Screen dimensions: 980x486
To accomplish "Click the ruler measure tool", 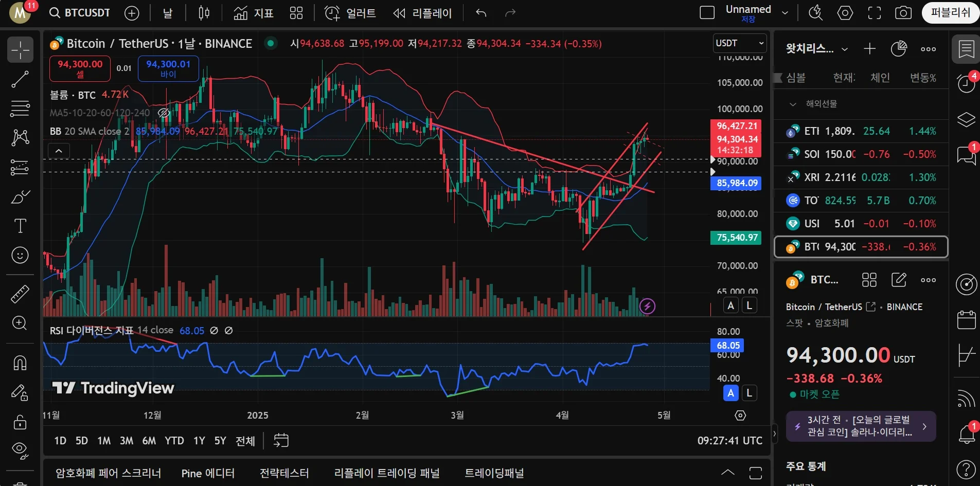I will [x=20, y=294].
